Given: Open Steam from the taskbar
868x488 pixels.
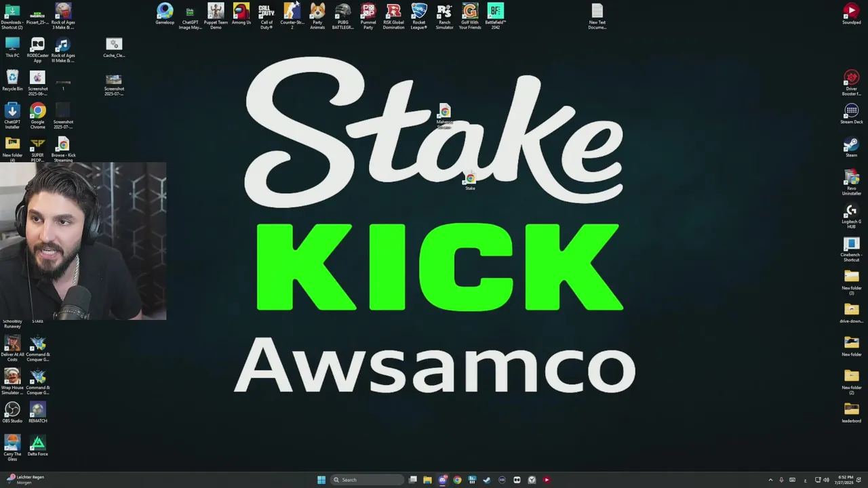Looking at the screenshot, I should (x=487, y=480).
